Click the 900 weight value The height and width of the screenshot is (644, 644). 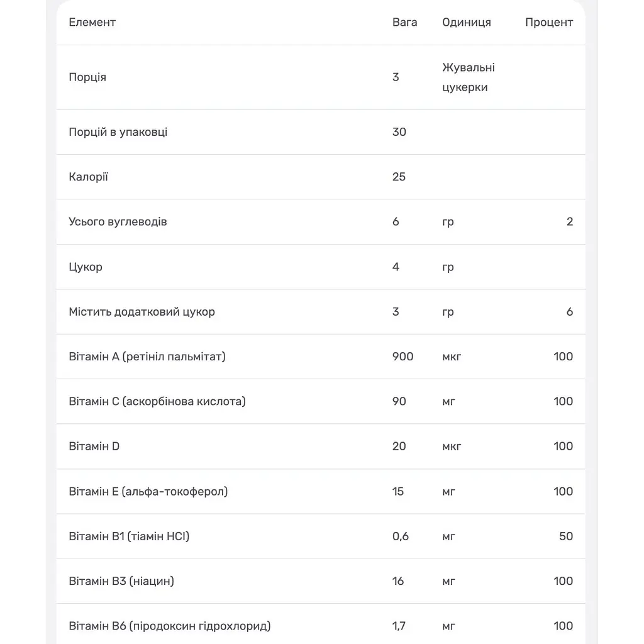tap(403, 357)
